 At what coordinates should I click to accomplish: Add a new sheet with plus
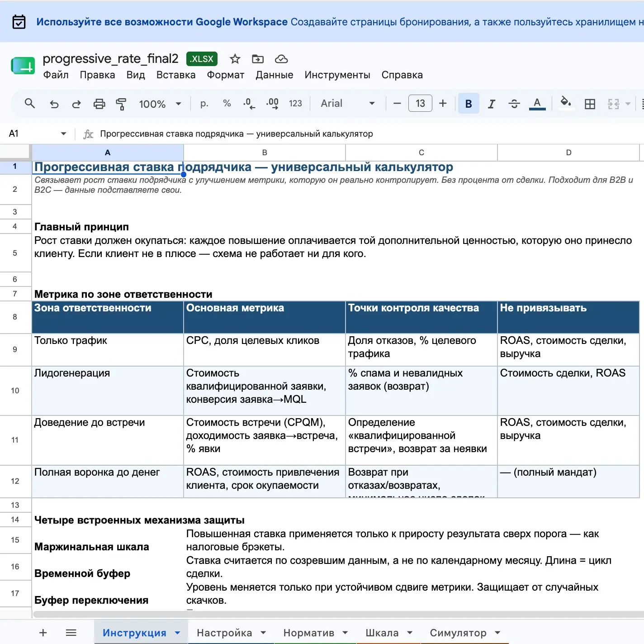pos(43,633)
